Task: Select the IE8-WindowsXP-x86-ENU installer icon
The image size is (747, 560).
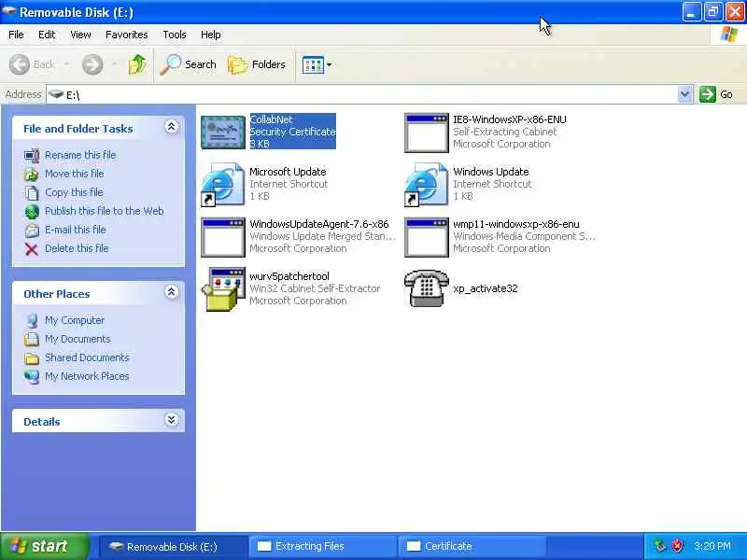Action: (427, 133)
